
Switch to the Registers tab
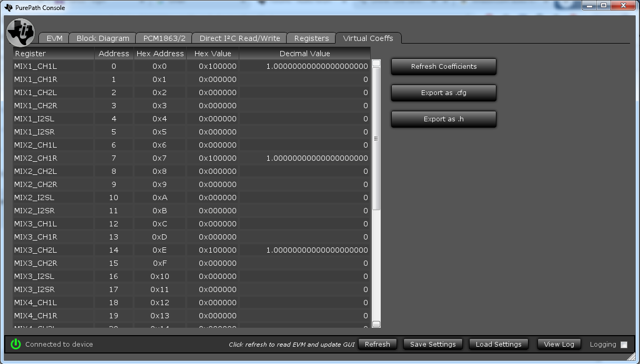click(311, 38)
